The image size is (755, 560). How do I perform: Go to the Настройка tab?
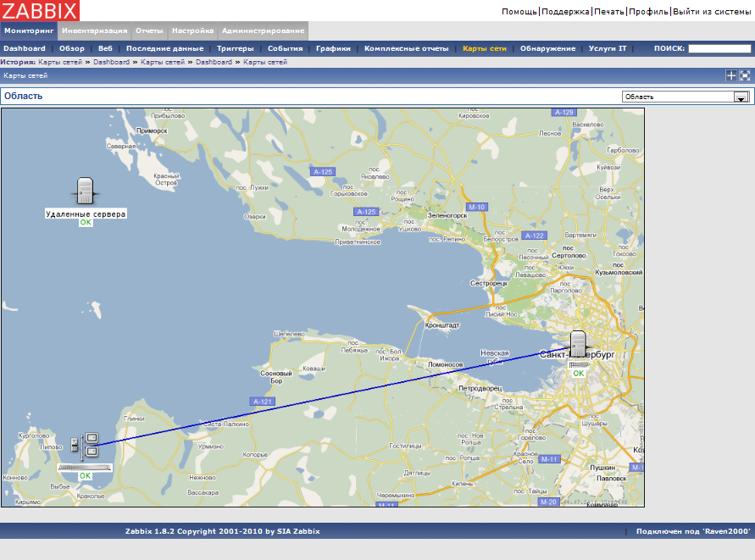point(192,30)
